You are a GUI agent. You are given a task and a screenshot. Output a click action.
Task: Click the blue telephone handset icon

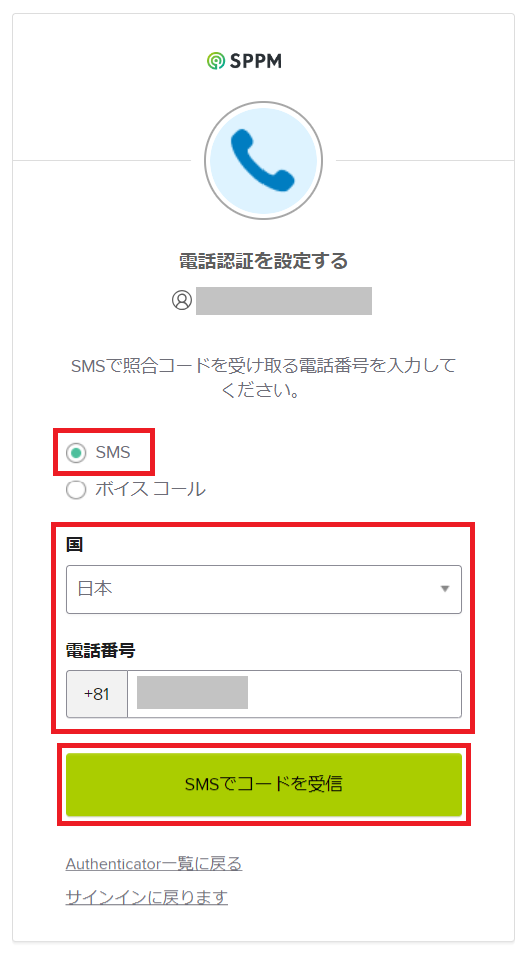262,160
